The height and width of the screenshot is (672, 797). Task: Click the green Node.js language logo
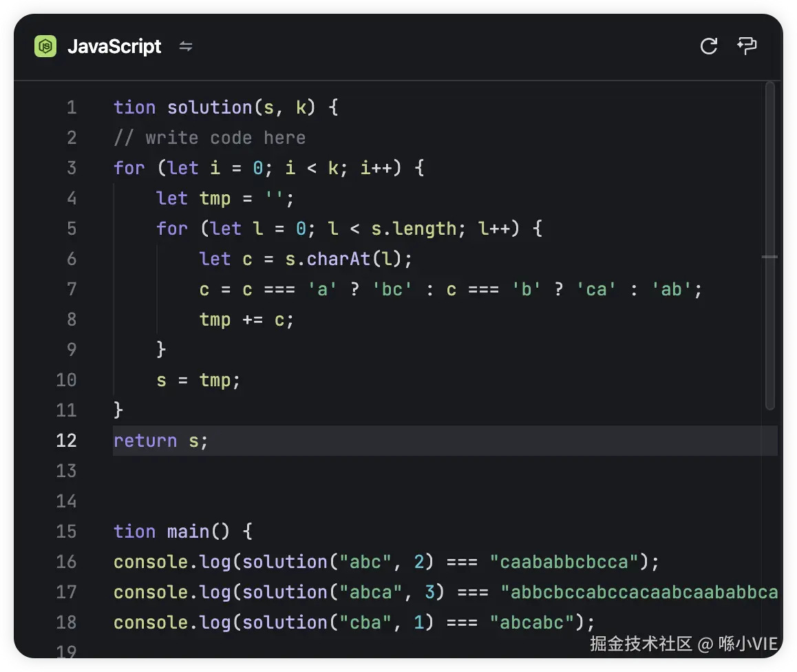[x=45, y=46]
